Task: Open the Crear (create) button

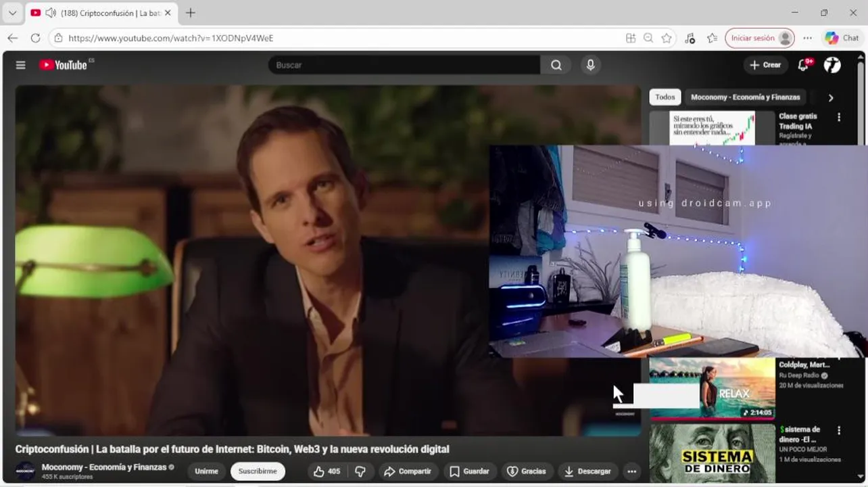Action: click(x=765, y=65)
